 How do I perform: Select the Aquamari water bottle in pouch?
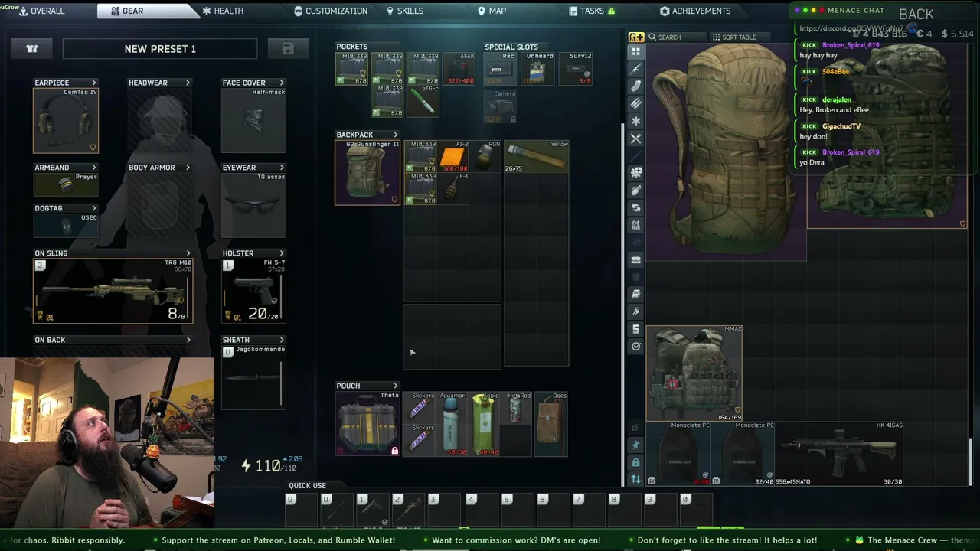[452, 425]
